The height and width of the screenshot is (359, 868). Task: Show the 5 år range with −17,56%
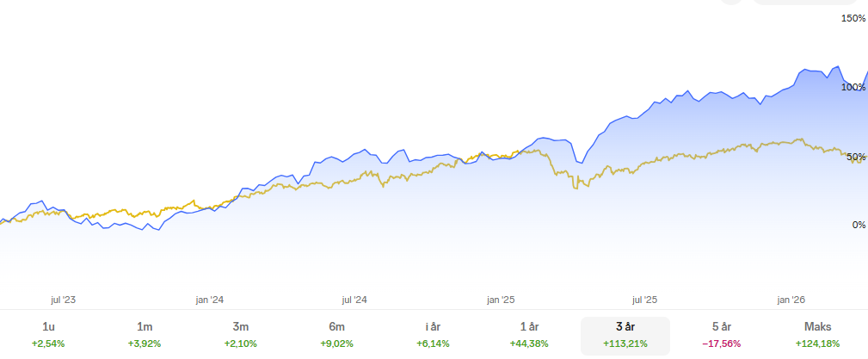(x=722, y=335)
